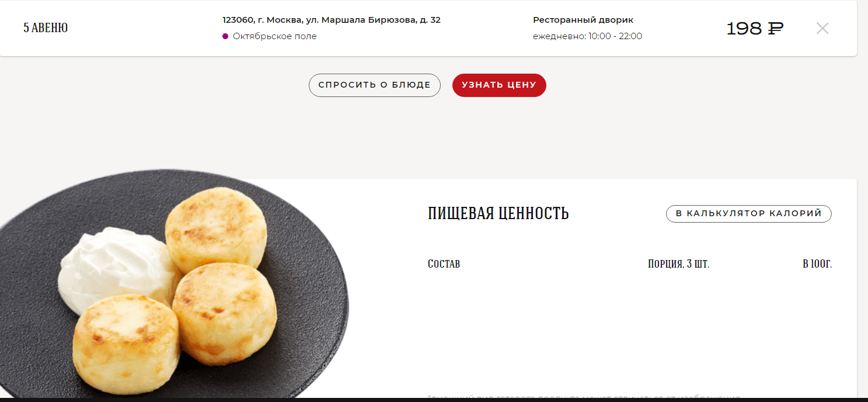Image resolution: width=868 pixels, height=402 pixels.
Task: Select the Состав column header
Action: point(444,264)
